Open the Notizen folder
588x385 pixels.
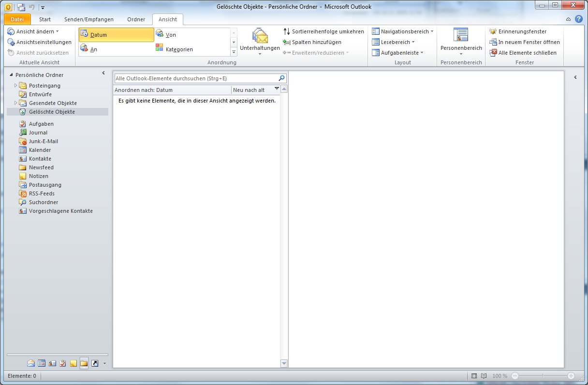pyautogui.click(x=38, y=176)
